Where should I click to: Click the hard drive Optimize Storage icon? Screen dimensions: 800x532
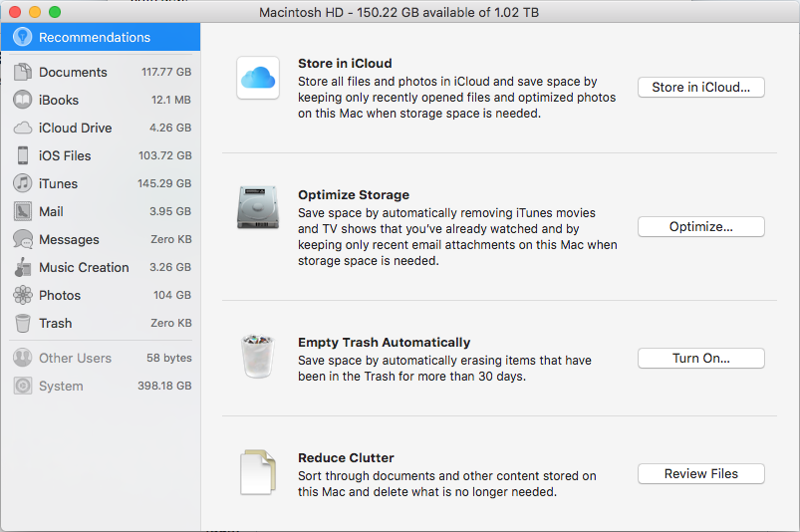tap(258, 207)
